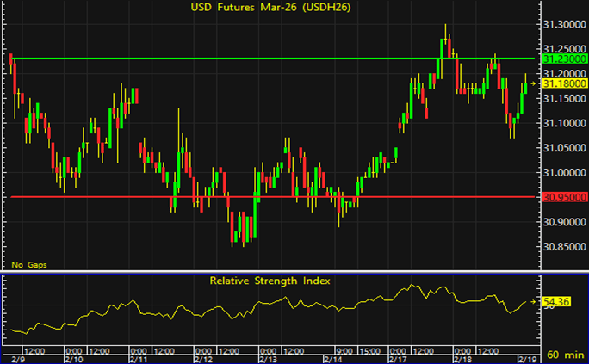589x364 pixels.
Task: Click the yellow arrow beside the 31.18000 price
Action: click(x=535, y=83)
